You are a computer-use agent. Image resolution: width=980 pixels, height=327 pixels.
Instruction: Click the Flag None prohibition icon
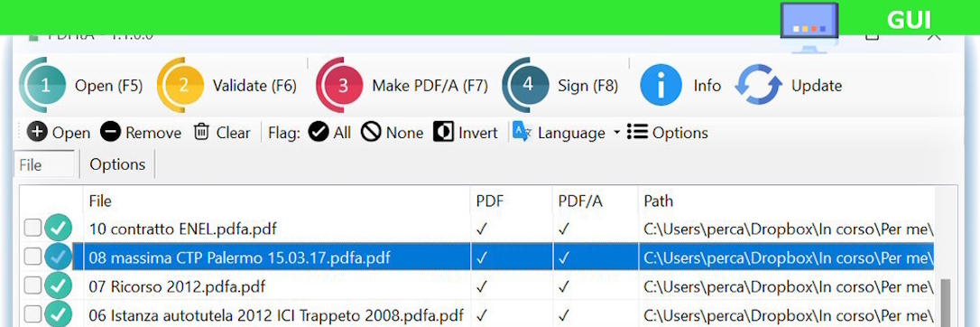click(x=371, y=132)
